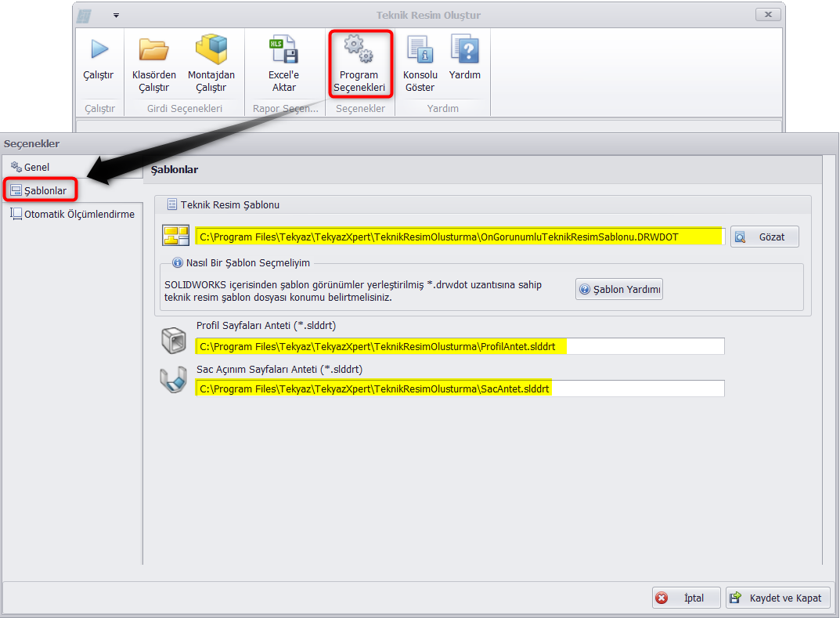Select Otomatik Ölçümlendirme in sidebar
Viewport: 840px width, 618px height.
pos(72,214)
